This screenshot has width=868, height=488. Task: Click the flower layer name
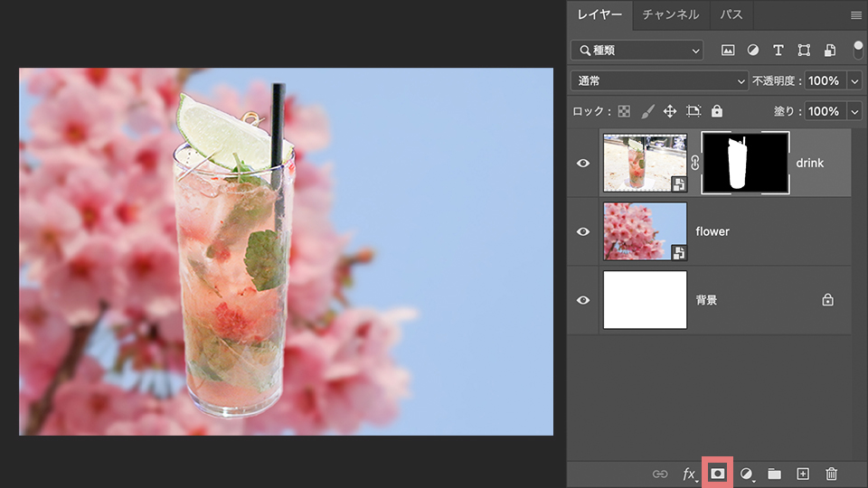(712, 232)
